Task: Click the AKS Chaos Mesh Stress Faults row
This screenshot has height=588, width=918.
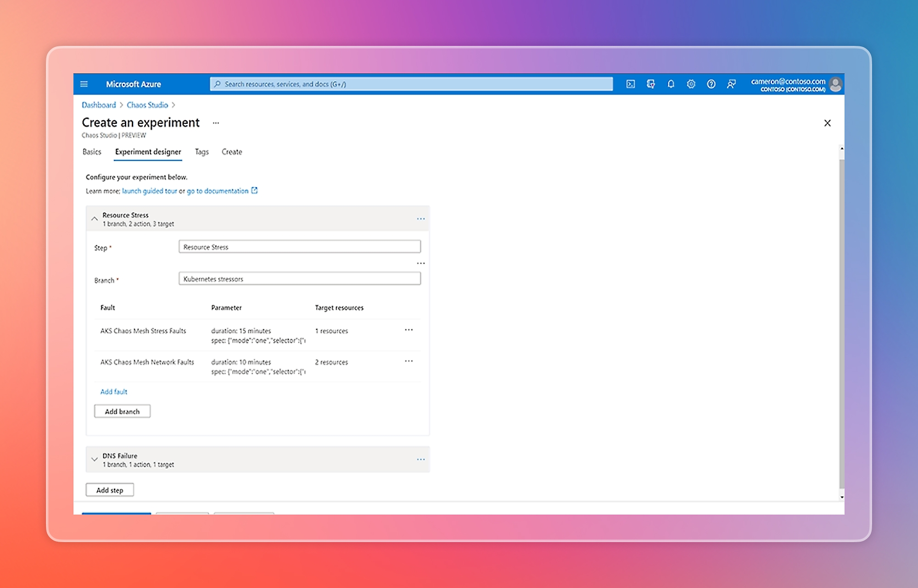Action: (x=257, y=335)
